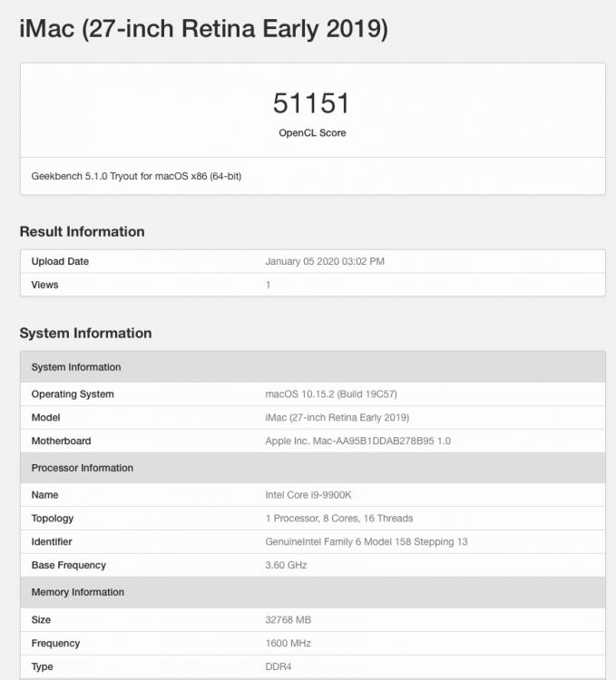This screenshot has width=616, height=680.
Task: Select the 3.60 GHz value
Action: [x=287, y=565]
